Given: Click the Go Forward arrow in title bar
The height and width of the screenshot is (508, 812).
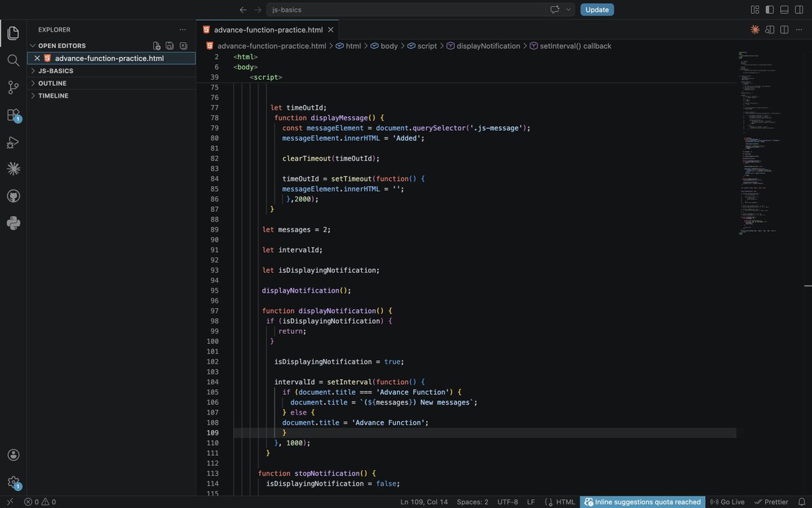Looking at the screenshot, I should click(258, 9).
